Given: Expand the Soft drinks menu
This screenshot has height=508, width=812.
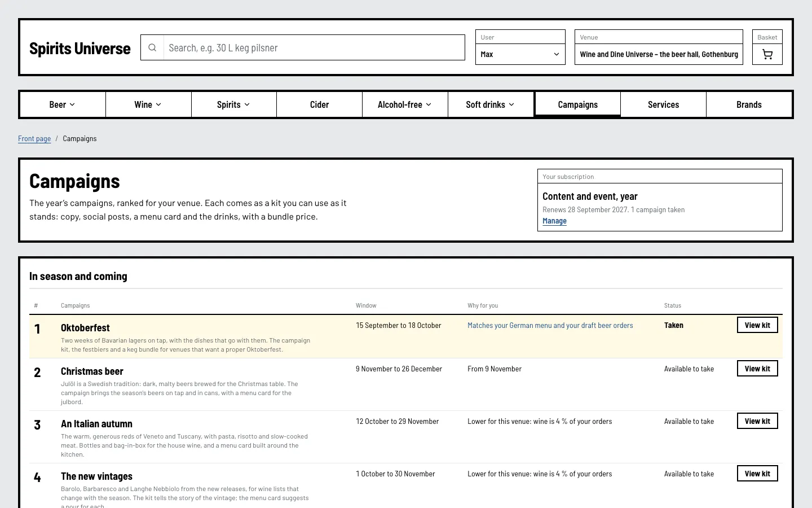Looking at the screenshot, I should 491,104.
